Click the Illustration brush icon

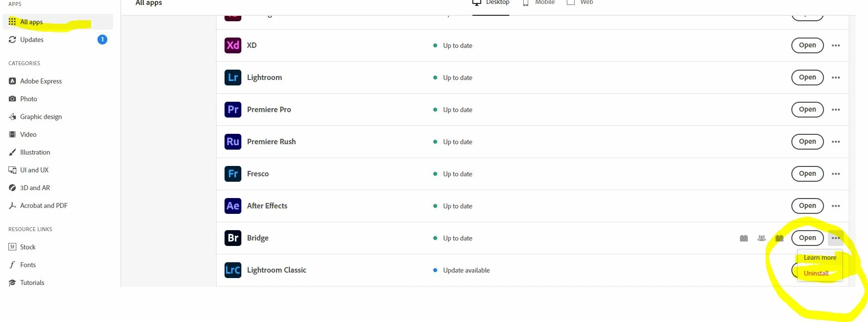(x=12, y=152)
